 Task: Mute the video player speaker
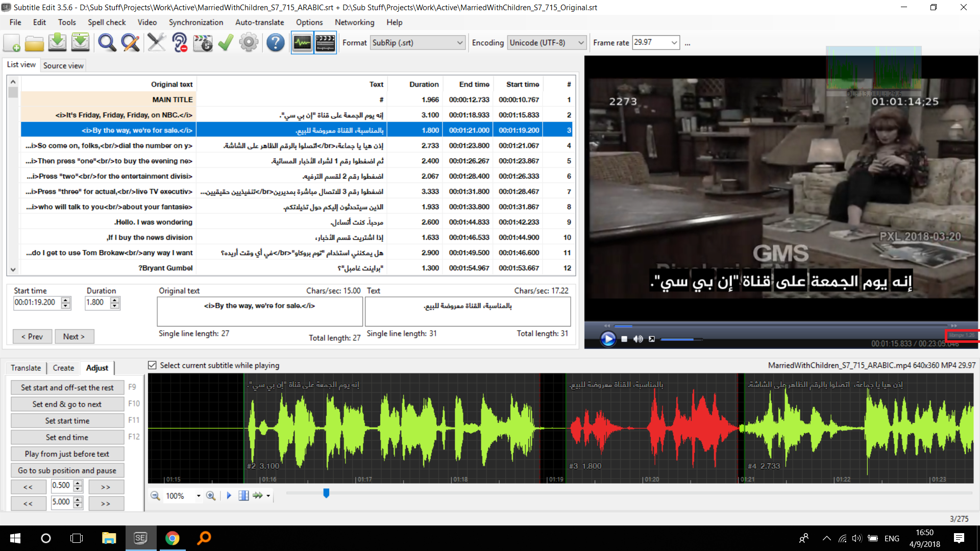638,339
